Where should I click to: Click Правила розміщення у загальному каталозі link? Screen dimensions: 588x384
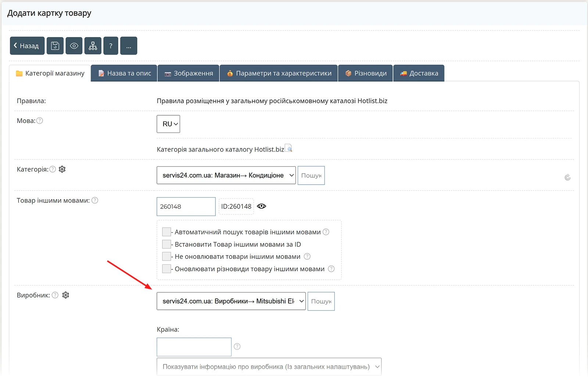272,101
